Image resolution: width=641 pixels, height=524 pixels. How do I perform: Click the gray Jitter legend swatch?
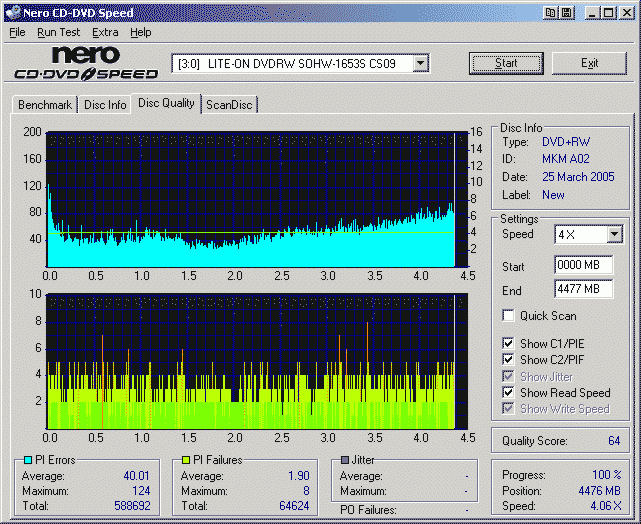345,460
